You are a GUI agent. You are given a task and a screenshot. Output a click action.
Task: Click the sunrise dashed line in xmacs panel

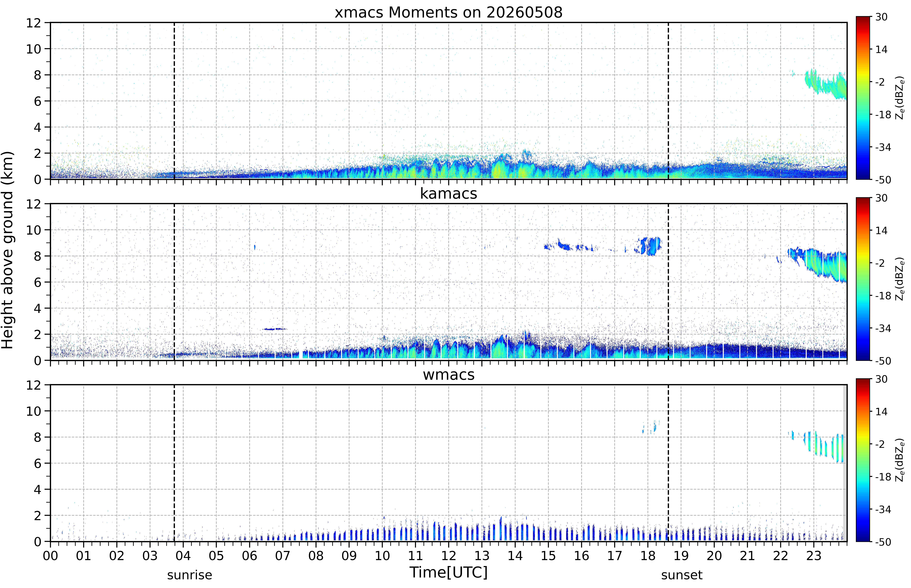coord(174,101)
